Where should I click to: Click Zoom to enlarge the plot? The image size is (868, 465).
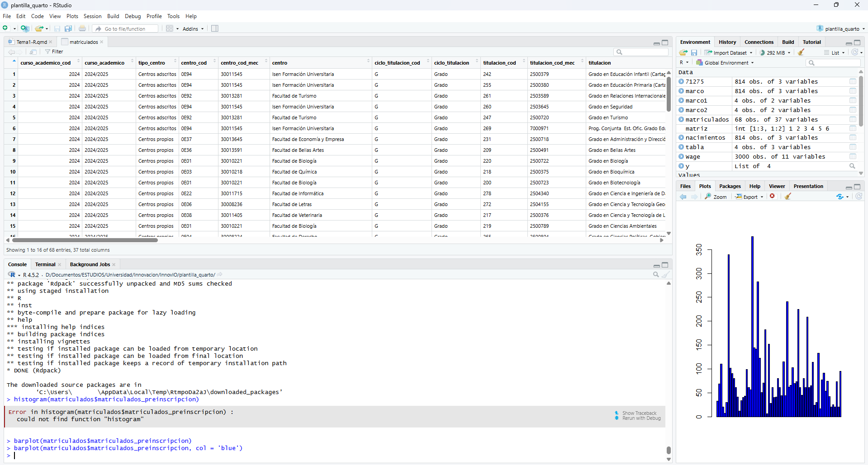click(716, 197)
